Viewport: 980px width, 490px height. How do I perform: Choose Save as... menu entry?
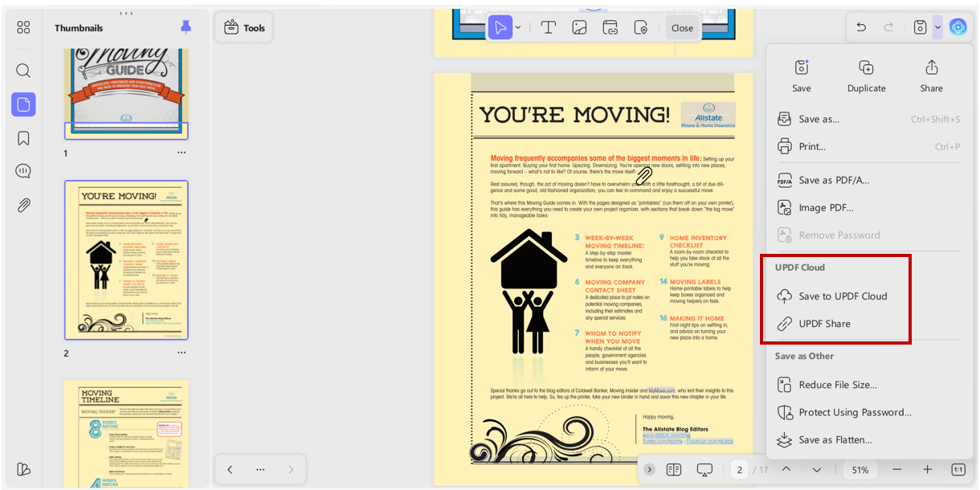coord(869,119)
